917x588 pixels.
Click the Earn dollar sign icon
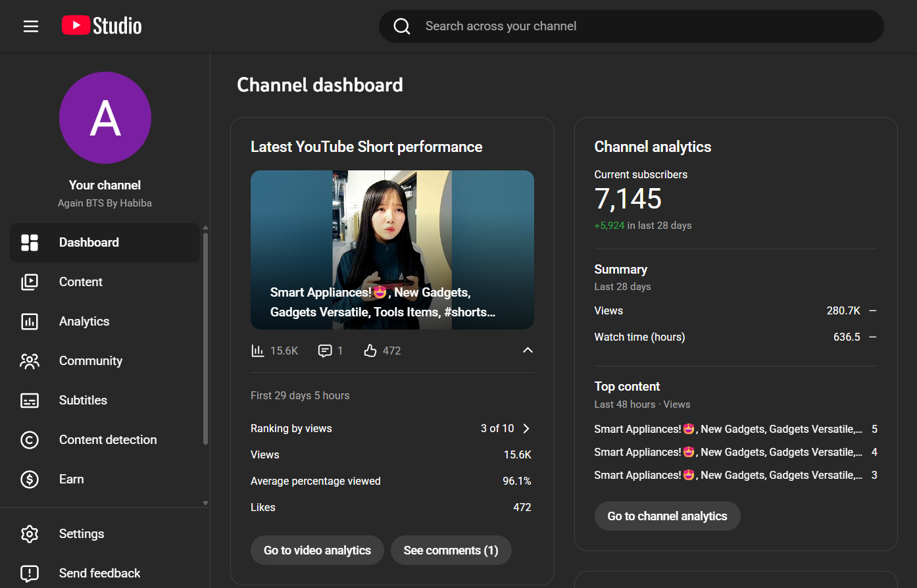click(x=30, y=479)
